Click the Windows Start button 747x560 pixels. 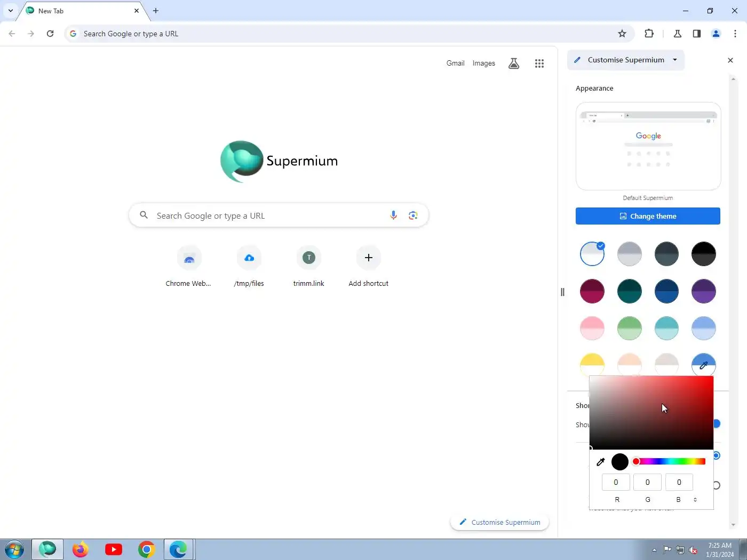(x=14, y=549)
